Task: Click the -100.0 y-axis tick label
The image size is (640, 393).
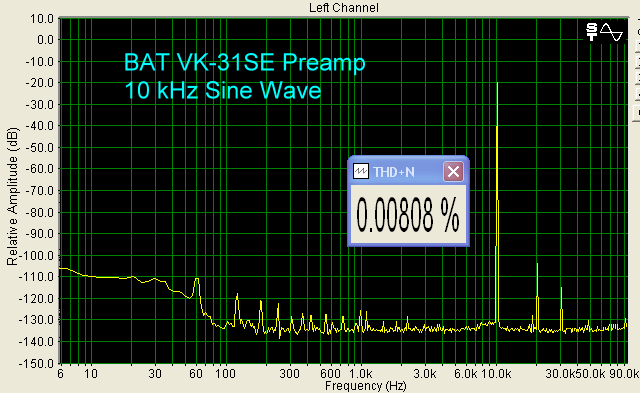Action: (x=36, y=256)
